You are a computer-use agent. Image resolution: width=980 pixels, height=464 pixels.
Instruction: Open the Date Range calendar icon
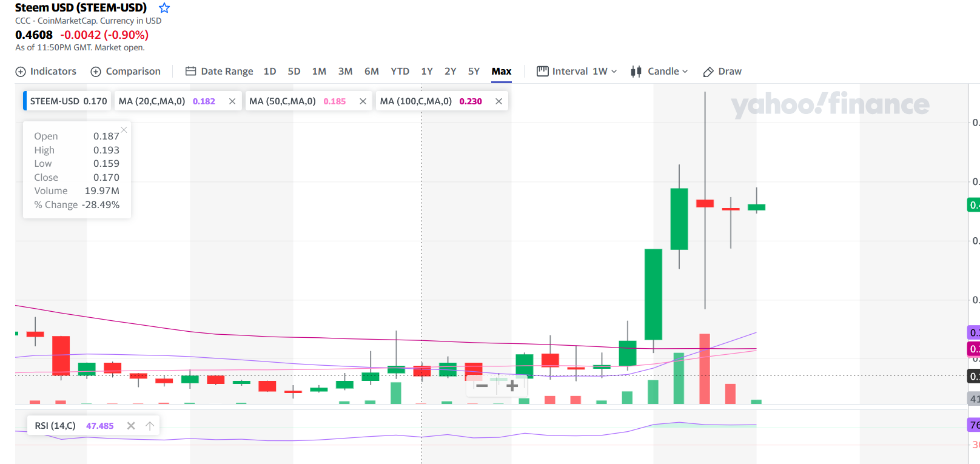190,71
